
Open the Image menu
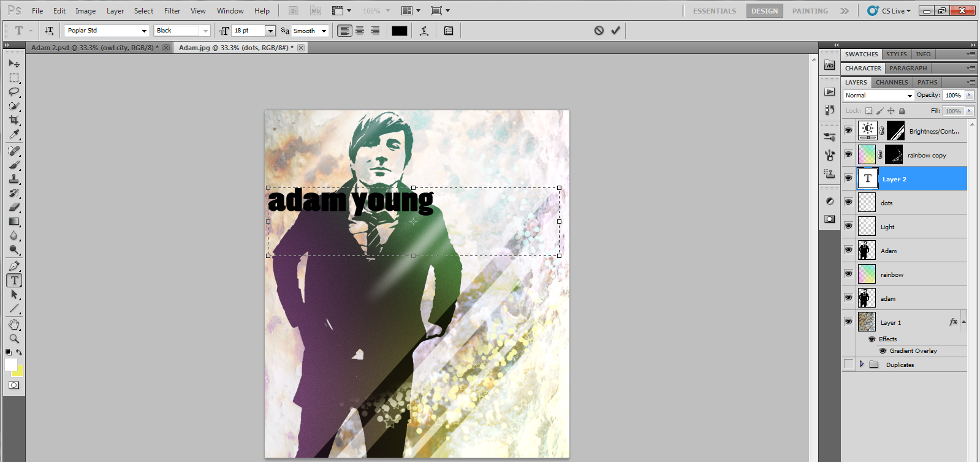[x=85, y=11]
